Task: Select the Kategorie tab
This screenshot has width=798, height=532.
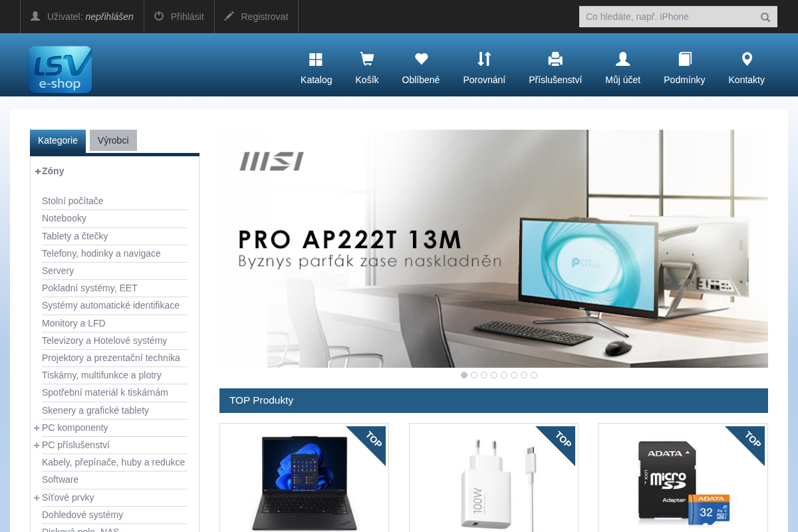Action: (x=58, y=141)
